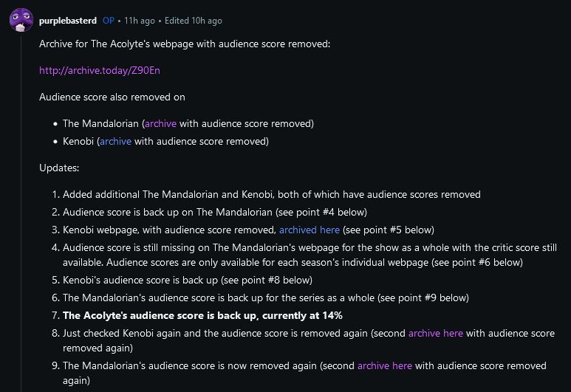Click 'Audience score also removed on' text
This screenshot has width=571, height=392.
112,97
